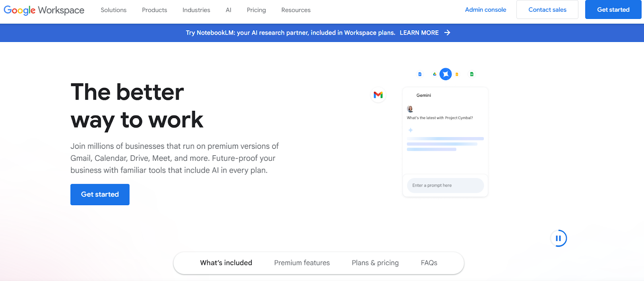644x281 pixels.
Task: Click the 'Join millions of businesses' paragraph
Action: (175, 158)
